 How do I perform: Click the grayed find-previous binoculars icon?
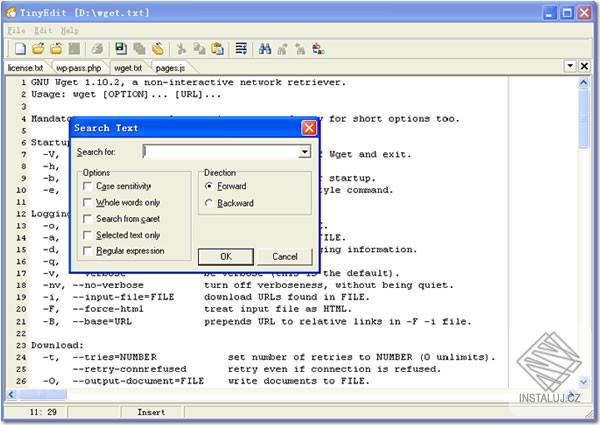click(300, 49)
